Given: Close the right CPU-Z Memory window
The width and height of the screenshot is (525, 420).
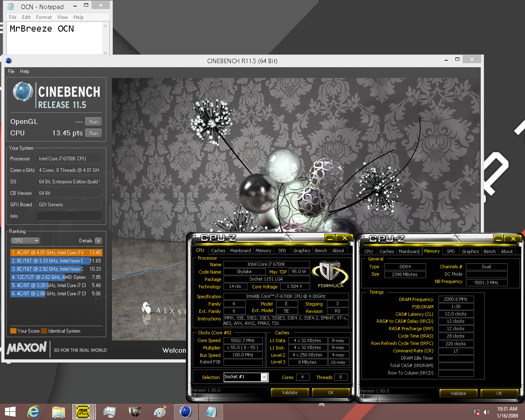Looking at the screenshot, I should (x=513, y=239).
